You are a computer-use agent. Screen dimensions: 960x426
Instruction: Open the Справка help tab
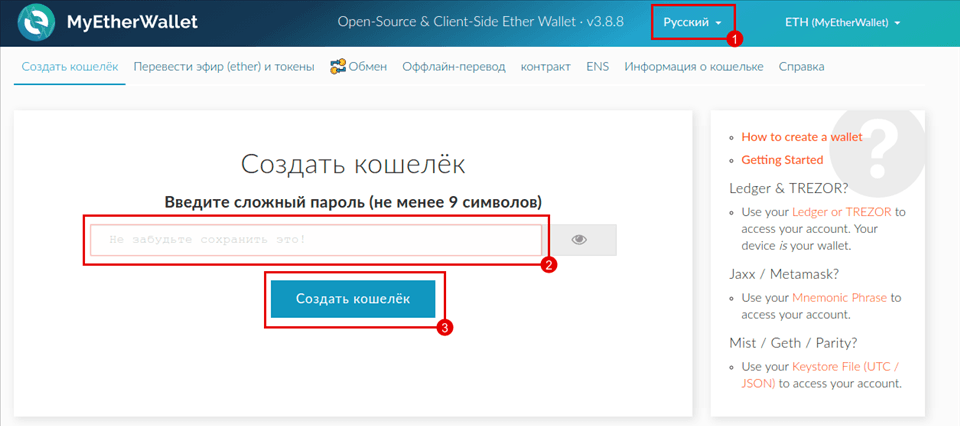point(801,67)
